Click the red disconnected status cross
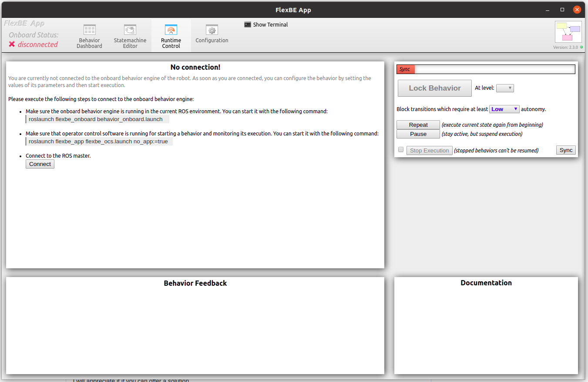Screen dimensions: 588x382 (x=12, y=44)
